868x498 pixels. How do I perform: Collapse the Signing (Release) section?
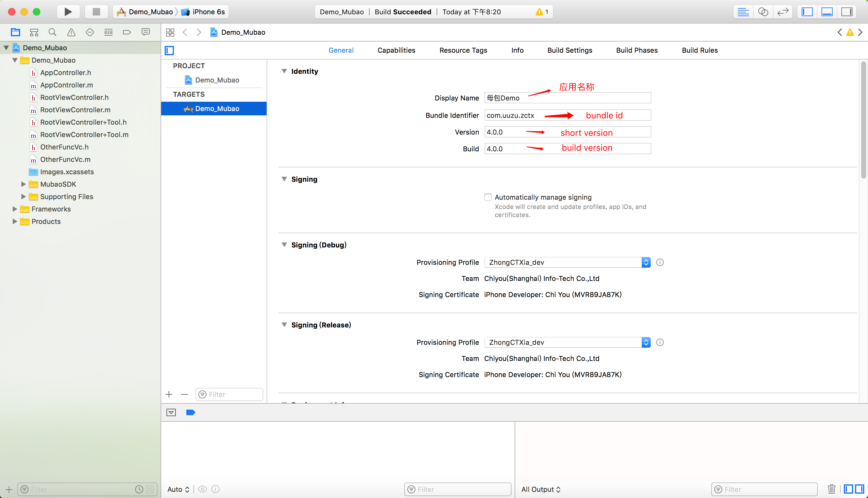(x=284, y=325)
